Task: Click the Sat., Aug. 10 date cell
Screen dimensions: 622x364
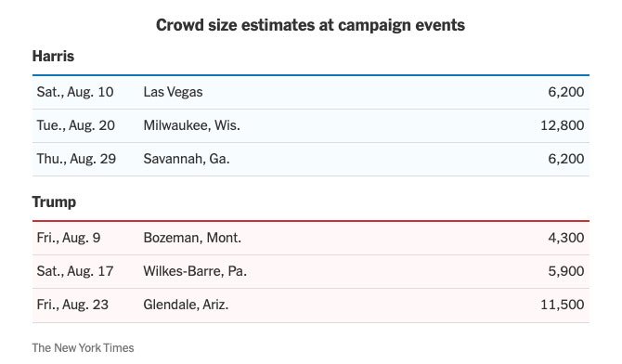Action: point(75,92)
